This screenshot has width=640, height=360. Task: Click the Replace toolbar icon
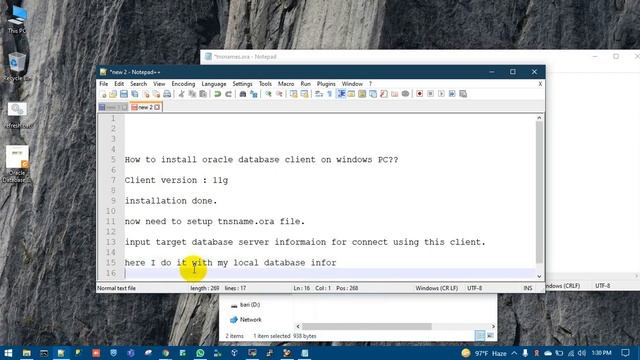[254, 94]
